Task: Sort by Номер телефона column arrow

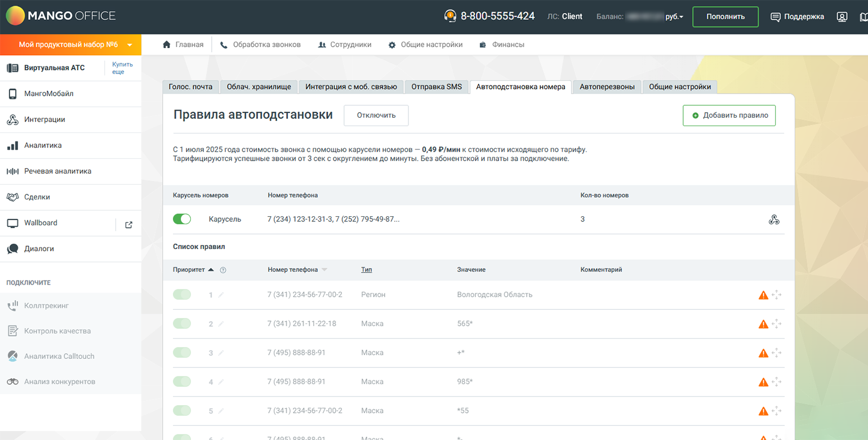Action: coord(324,270)
